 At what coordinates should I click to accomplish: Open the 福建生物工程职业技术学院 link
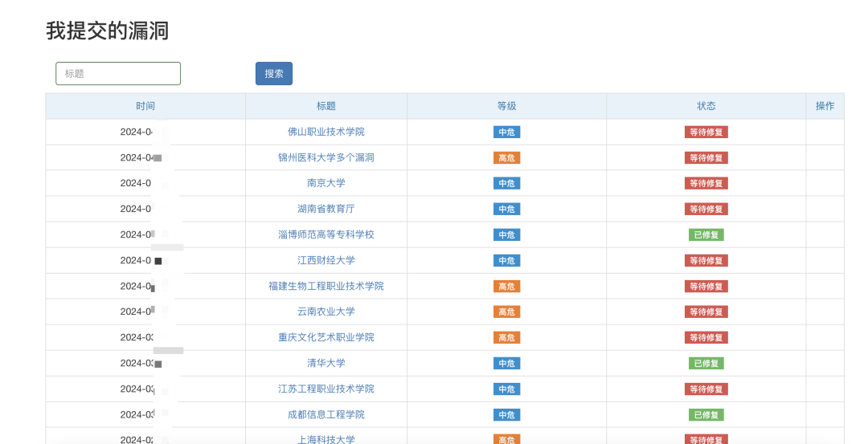(x=326, y=286)
